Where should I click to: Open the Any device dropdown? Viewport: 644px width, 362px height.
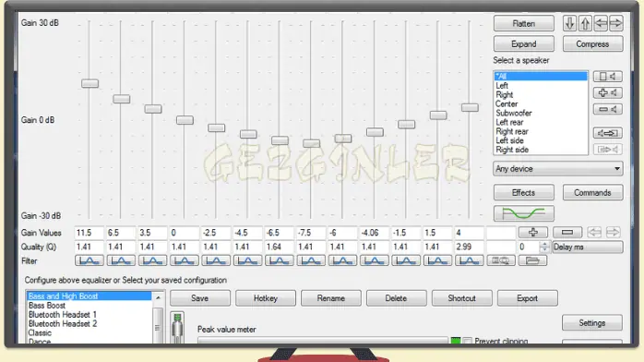(558, 169)
